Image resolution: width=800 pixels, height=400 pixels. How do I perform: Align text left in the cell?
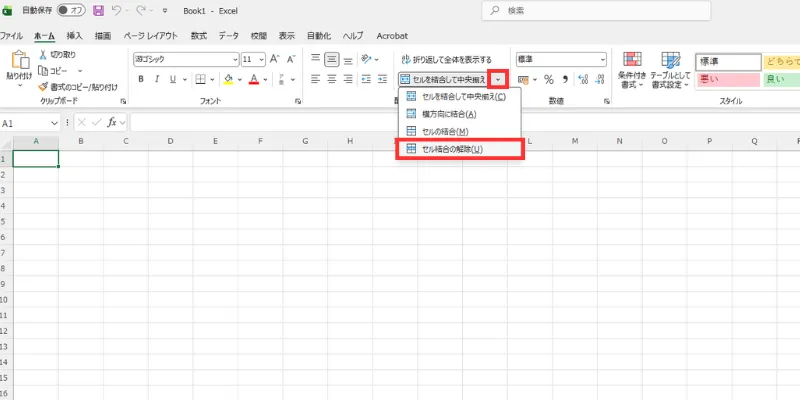pos(316,79)
